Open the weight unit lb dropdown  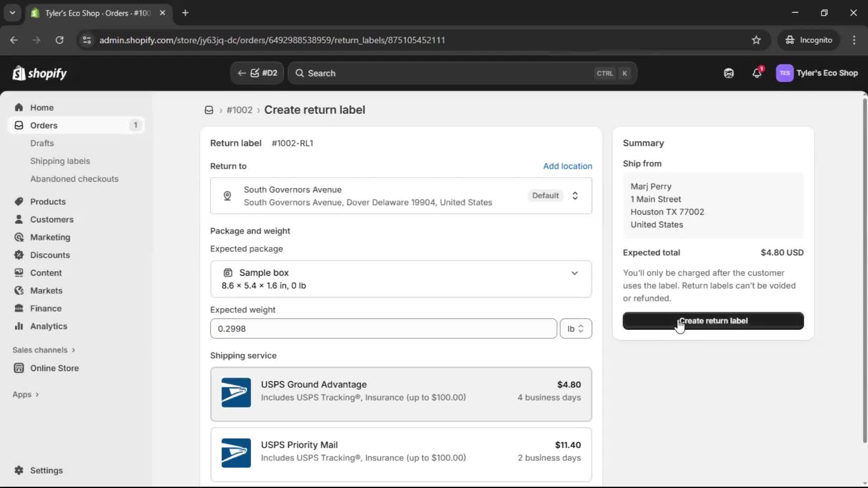click(x=576, y=328)
